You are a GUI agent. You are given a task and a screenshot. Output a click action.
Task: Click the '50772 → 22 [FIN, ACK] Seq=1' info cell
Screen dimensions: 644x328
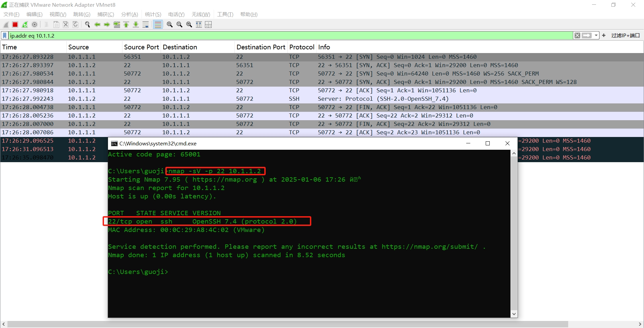pyautogui.click(x=408, y=107)
